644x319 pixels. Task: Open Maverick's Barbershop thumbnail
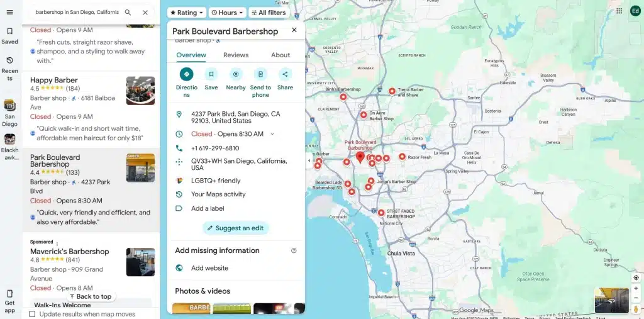140,262
